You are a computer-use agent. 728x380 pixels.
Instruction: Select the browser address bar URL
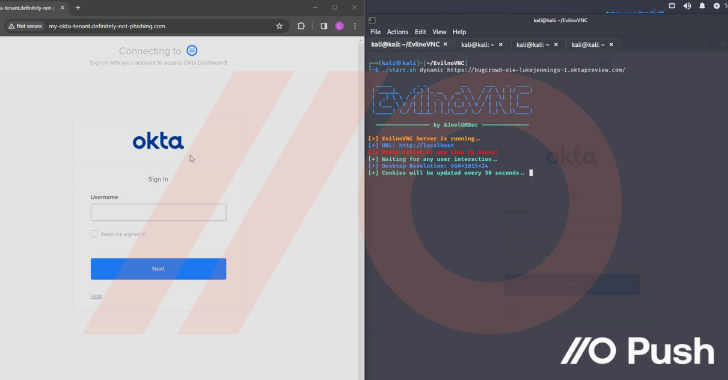point(107,26)
